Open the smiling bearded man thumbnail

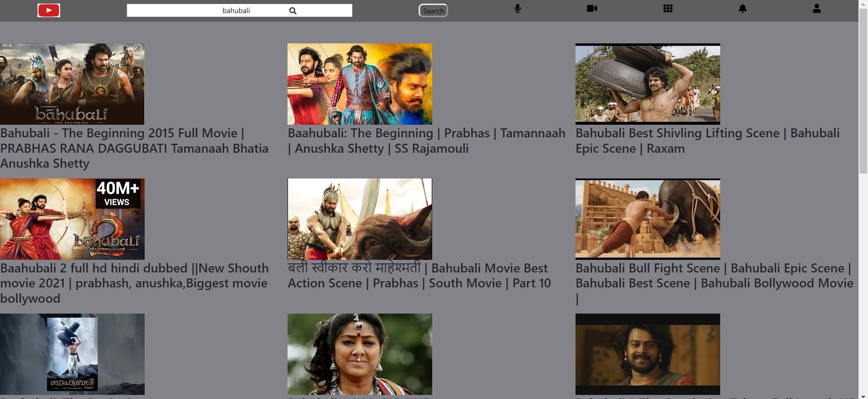(647, 354)
